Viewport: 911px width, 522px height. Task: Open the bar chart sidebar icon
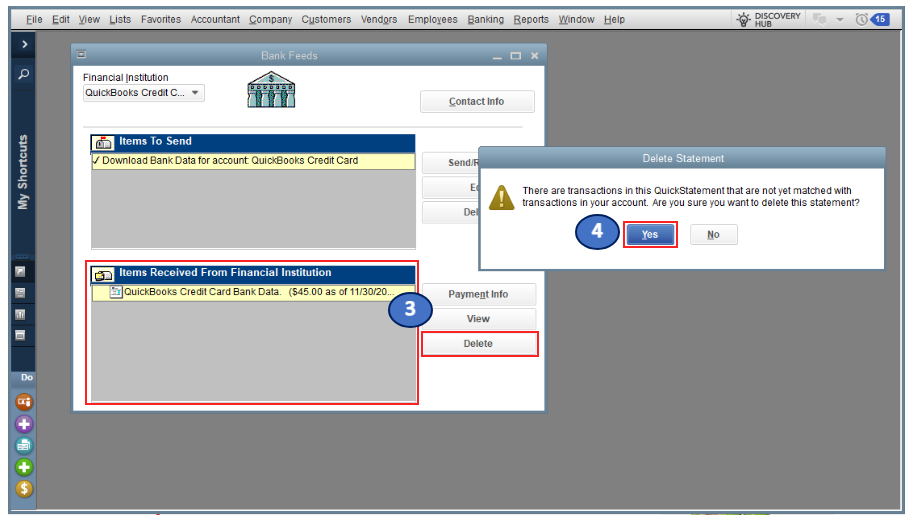[x=20, y=314]
